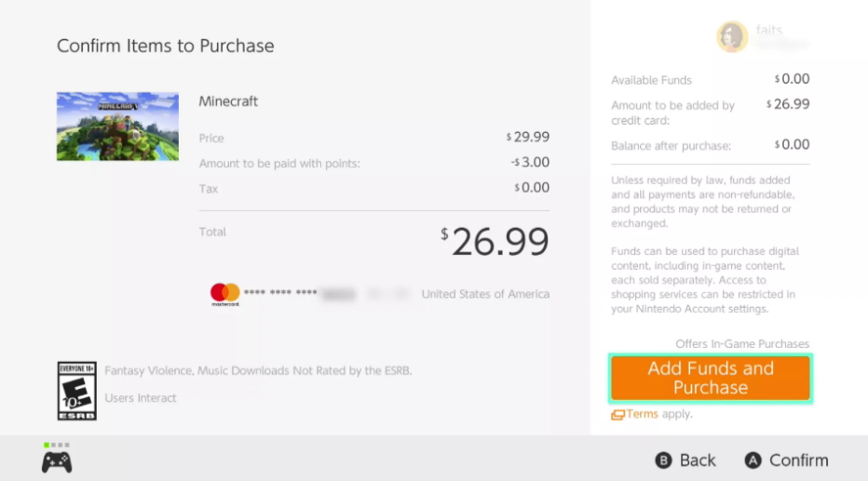Click the user profile avatar
The height and width of the screenshot is (481, 868).
tap(732, 37)
